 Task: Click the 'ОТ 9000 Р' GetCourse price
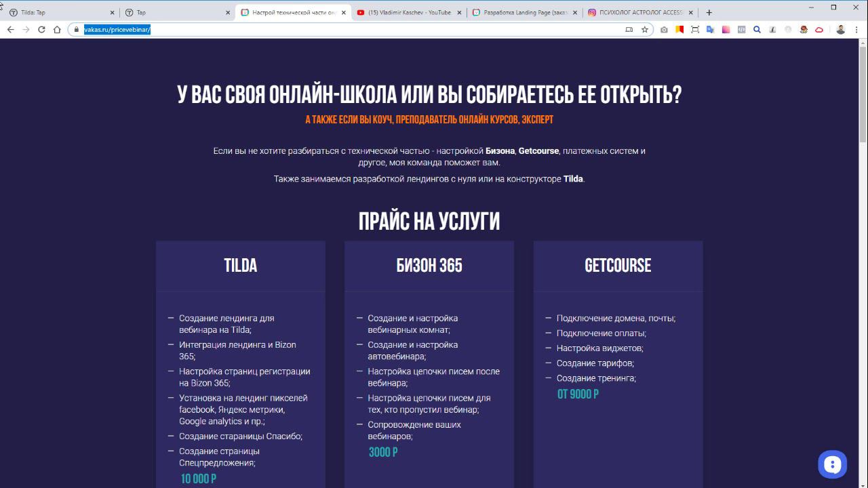pos(578,394)
